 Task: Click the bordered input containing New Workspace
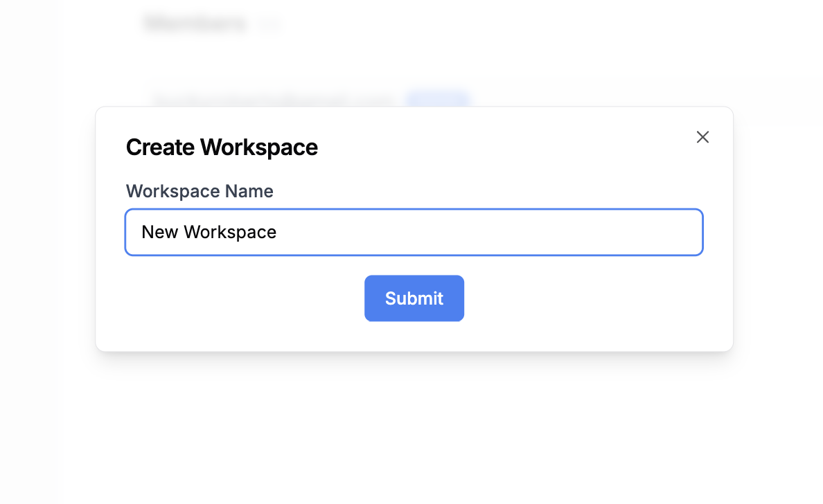pyautogui.click(x=414, y=232)
